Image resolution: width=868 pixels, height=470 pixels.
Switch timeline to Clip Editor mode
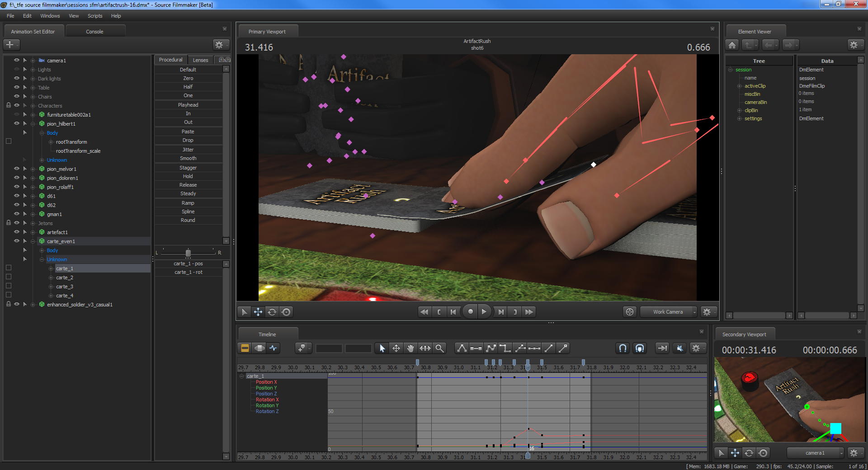click(245, 348)
